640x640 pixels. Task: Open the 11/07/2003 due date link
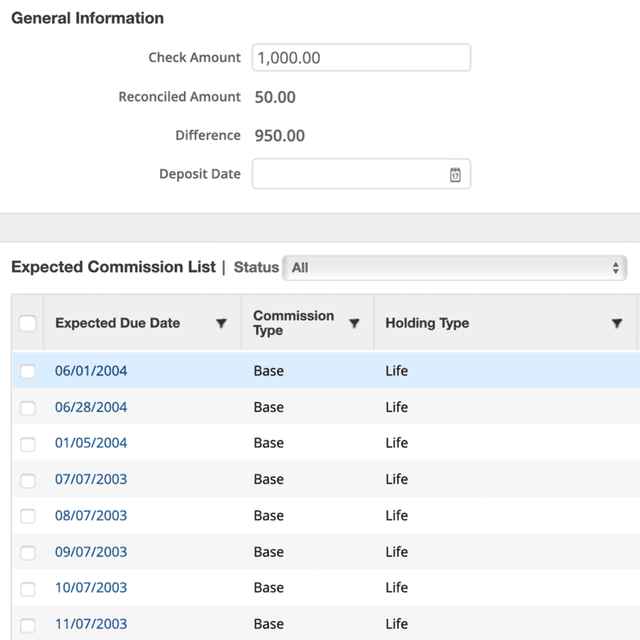91,624
